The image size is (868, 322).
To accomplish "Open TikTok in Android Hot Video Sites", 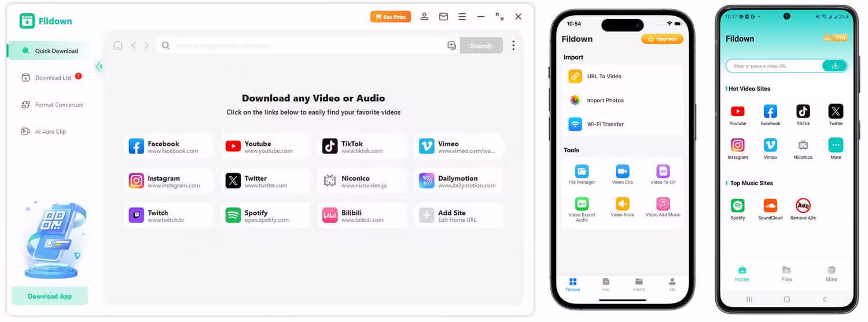I will click(803, 115).
